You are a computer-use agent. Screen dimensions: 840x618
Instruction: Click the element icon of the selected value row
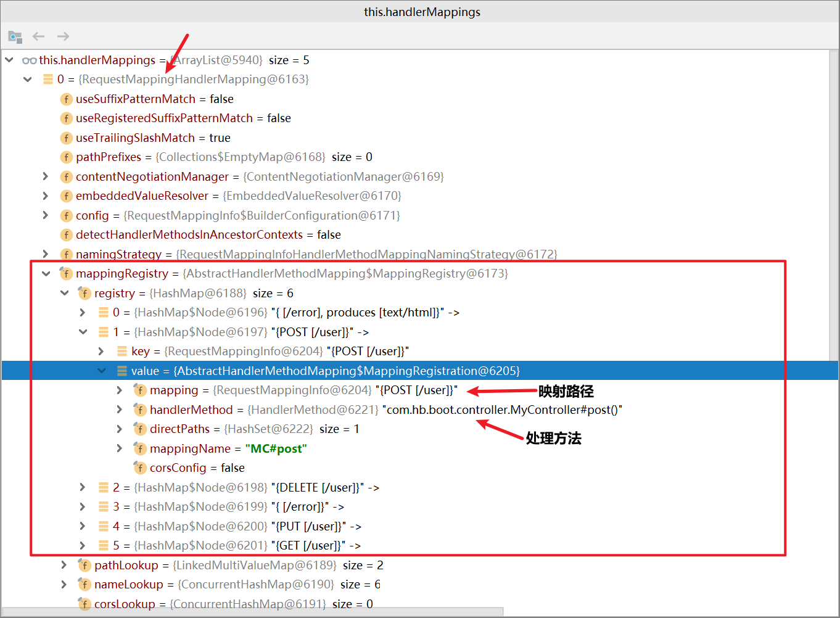tap(122, 371)
